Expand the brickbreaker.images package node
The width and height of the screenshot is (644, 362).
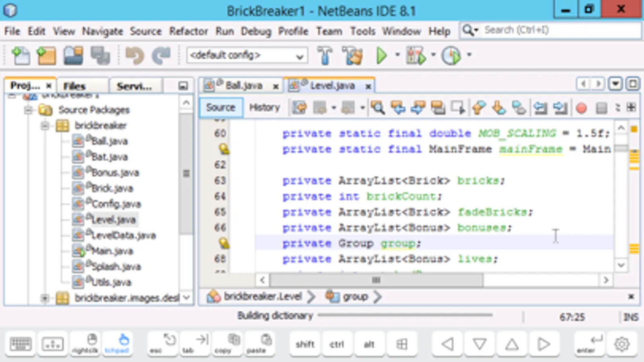45,298
